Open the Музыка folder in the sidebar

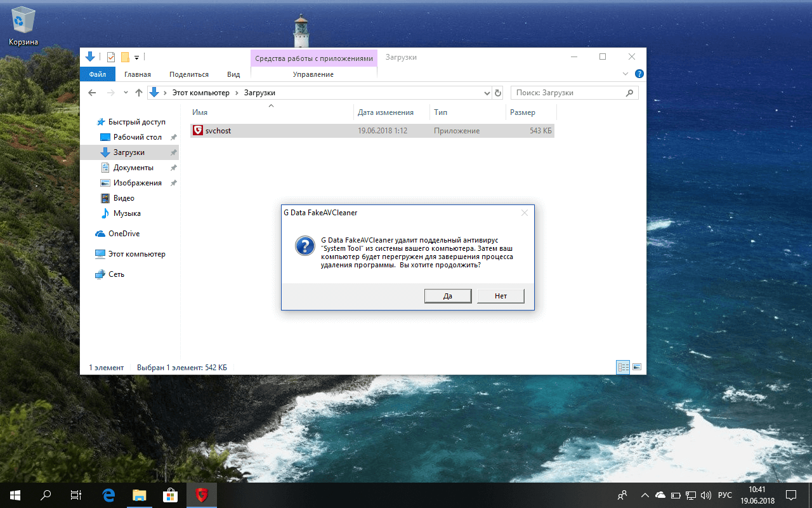pyautogui.click(x=127, y=213)
